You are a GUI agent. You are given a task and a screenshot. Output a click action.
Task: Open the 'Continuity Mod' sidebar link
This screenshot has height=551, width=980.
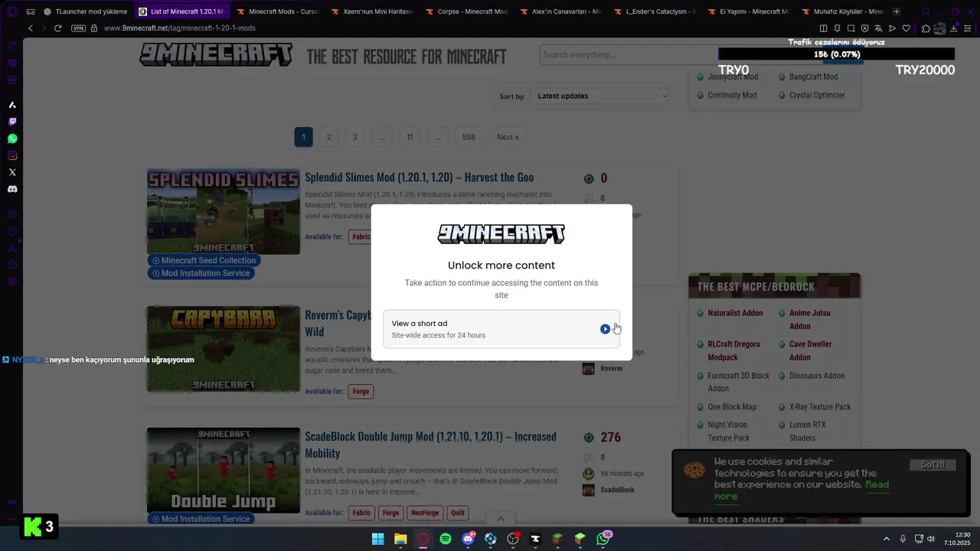click(x=732, y=96)
